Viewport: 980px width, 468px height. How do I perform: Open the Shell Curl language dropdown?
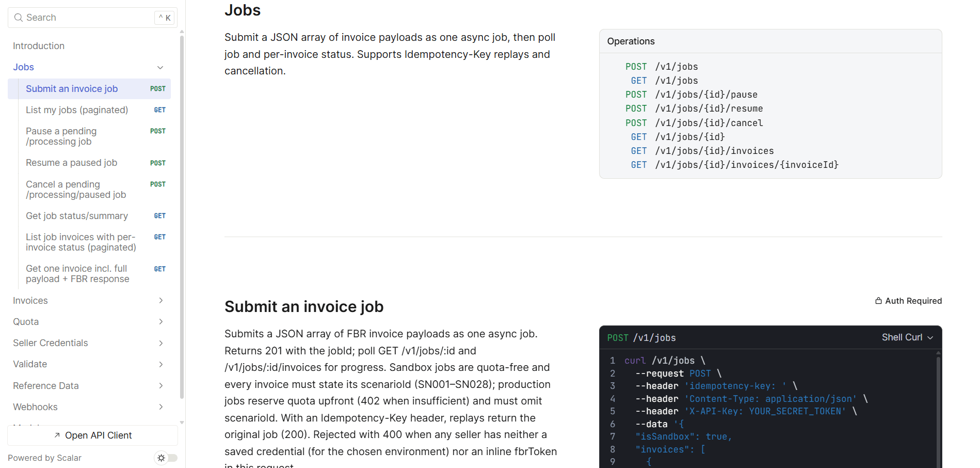click(907, 337)
